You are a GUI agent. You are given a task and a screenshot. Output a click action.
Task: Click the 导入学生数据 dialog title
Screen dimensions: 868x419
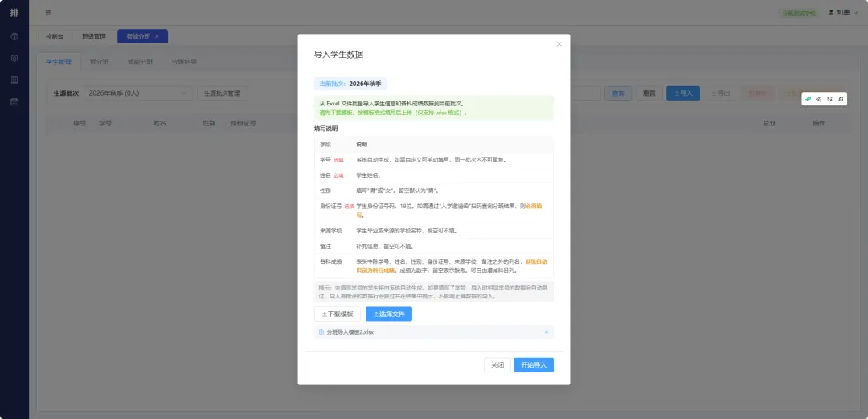[x=339, y=55]
